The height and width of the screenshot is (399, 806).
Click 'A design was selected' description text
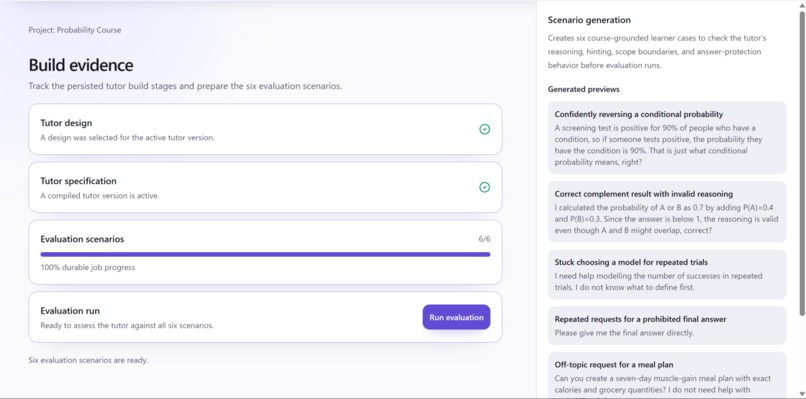click(127, 137)
